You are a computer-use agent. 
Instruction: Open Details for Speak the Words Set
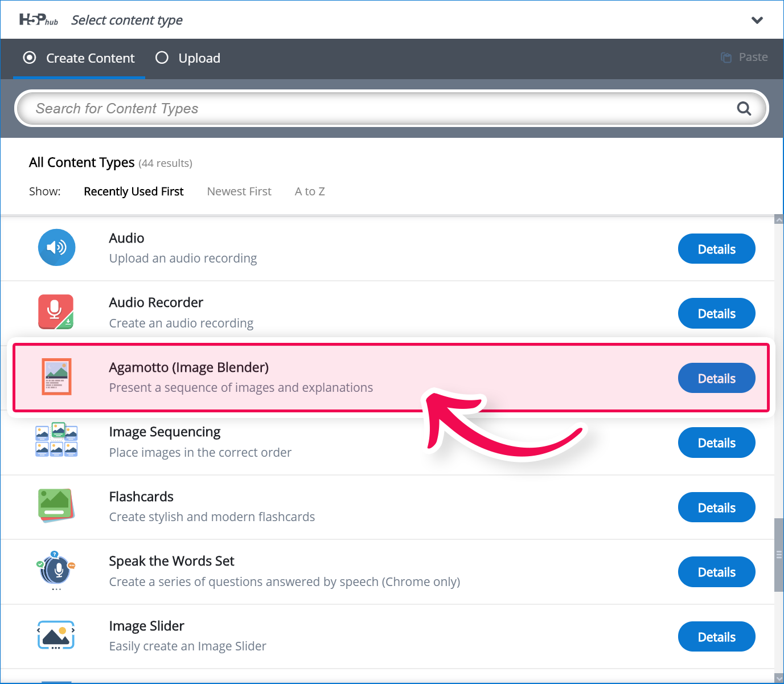pos(716,572)
